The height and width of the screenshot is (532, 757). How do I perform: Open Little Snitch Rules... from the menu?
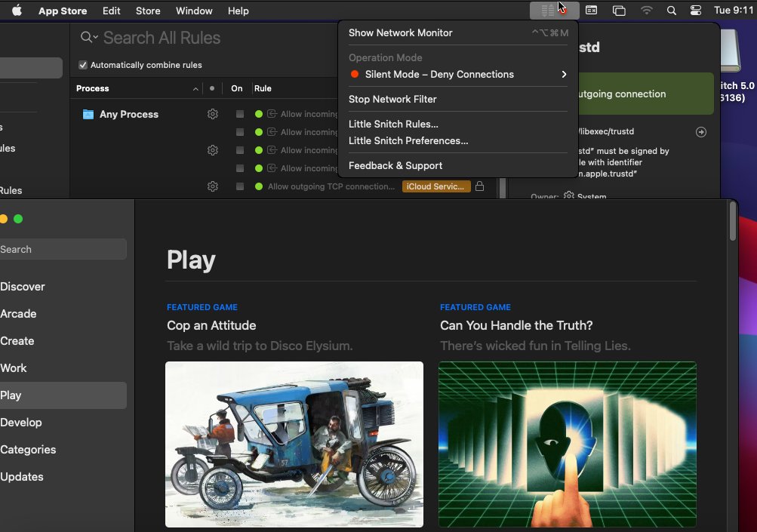pyautogui.click(x=457, y=124)
